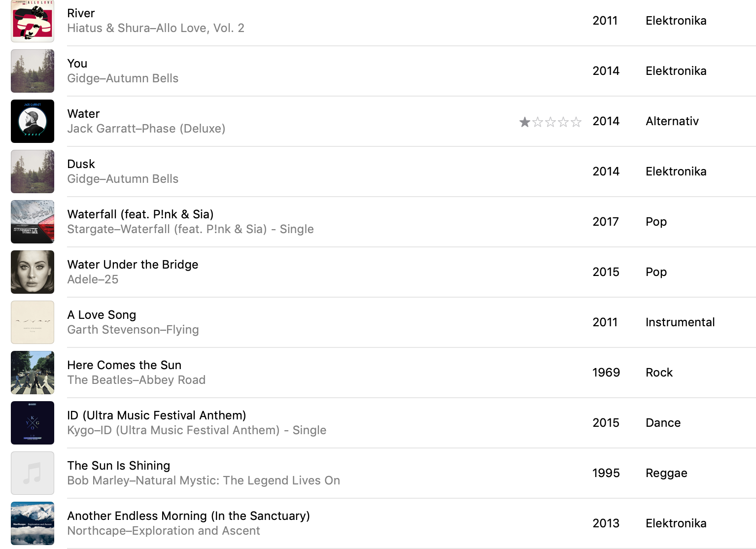Click the Adele 25 album artwork

[x=33, y=272]
